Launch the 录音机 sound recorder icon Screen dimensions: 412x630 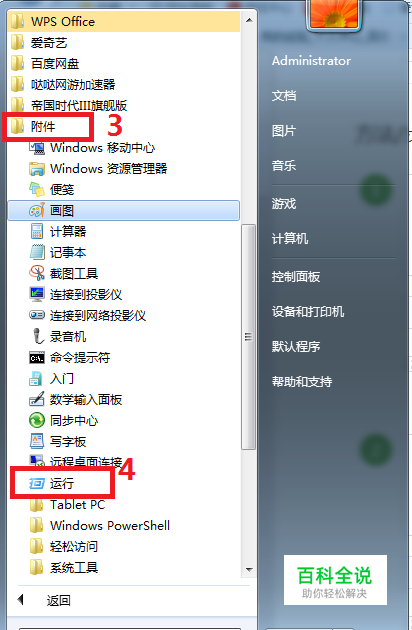pos(37,336)
